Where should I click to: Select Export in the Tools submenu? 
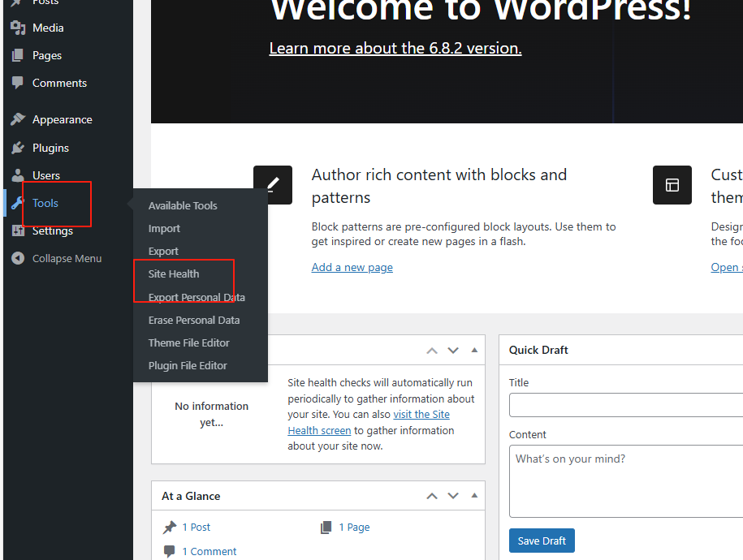(x=163, y=251)
